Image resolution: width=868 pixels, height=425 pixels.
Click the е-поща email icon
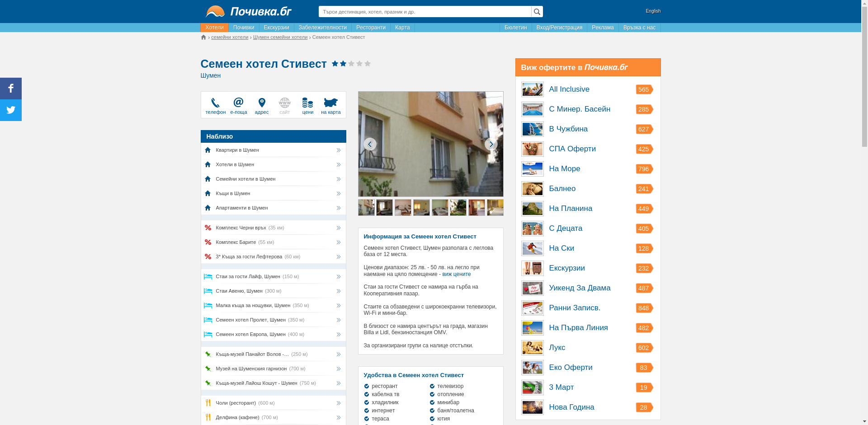[x=238, y=103]
